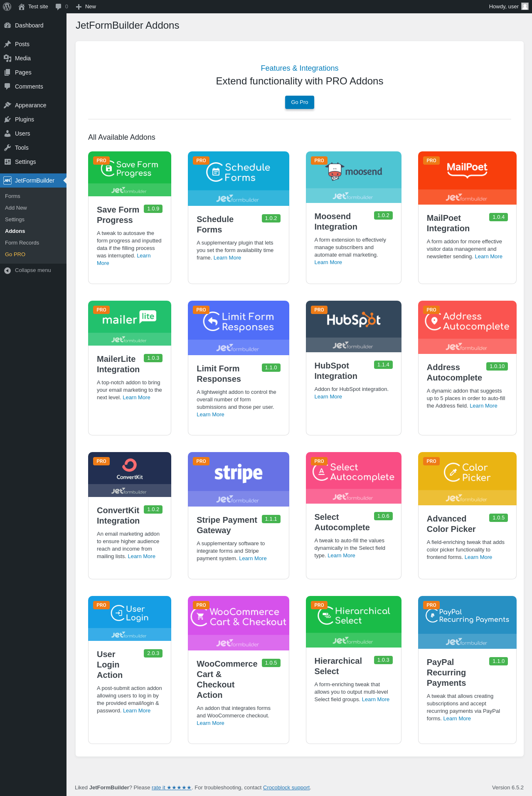This screenshot has height=796, width=532.
Task: Click the Moosend banner image
Action: (354, 177)
